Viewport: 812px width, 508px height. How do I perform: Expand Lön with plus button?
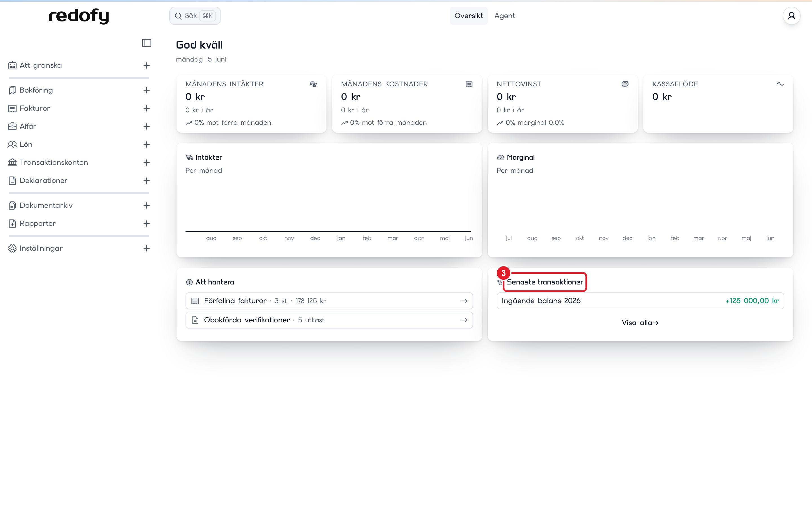tap(146, 144)
